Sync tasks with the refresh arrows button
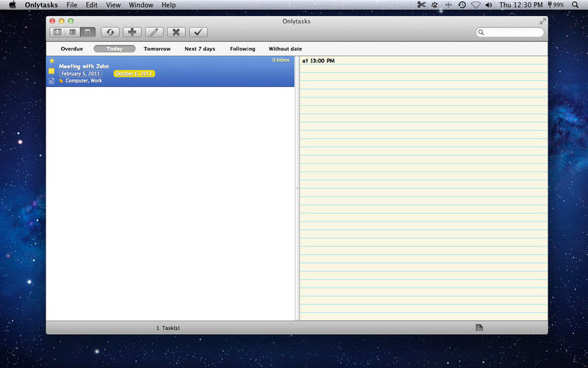588x368 pixels. [110, 32]
